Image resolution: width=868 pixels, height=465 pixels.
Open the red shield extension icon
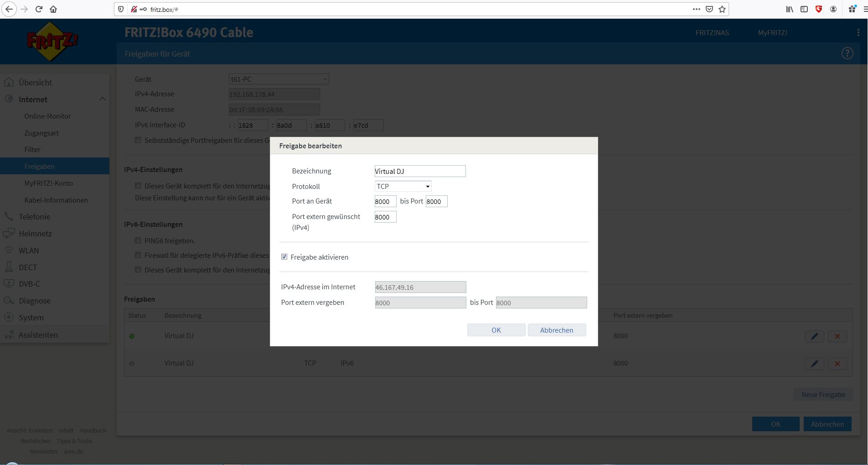pos(819,9)
